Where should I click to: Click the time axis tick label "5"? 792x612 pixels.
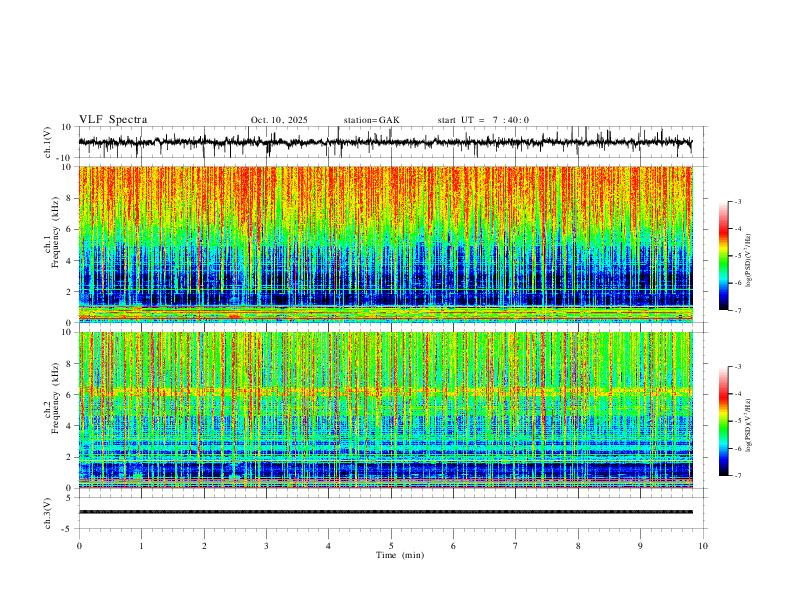391,546
